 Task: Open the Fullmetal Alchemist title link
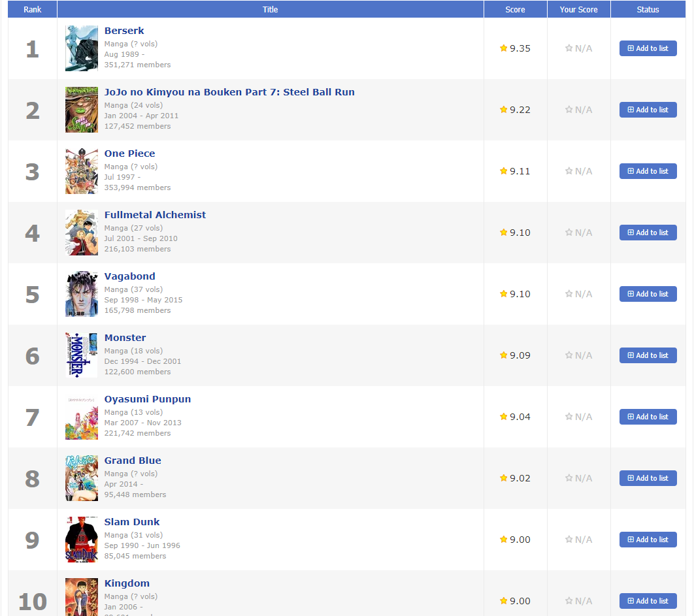pos(155,215)
